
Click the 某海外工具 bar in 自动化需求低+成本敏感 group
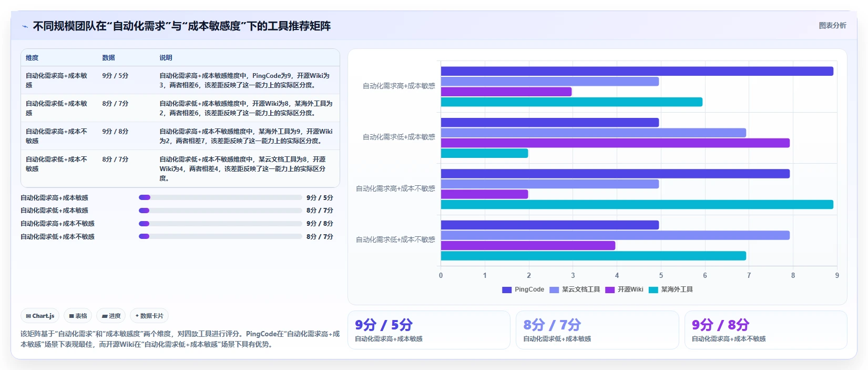coord(484,153)
